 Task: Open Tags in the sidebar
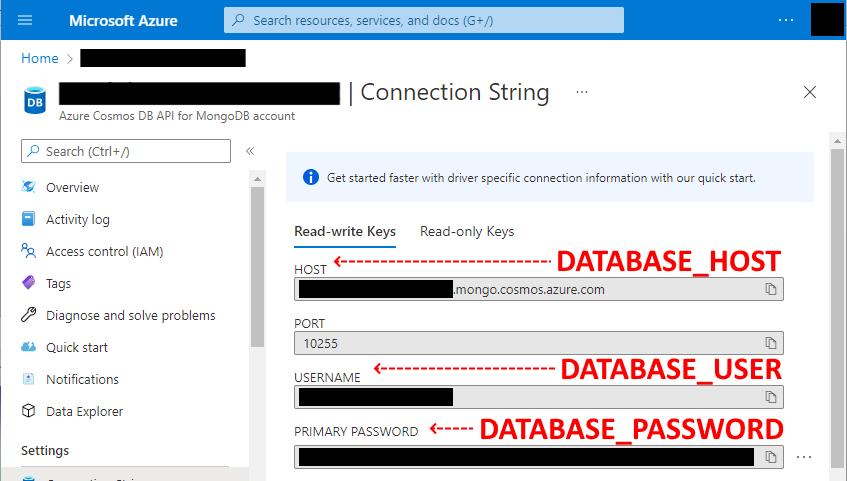pos(58,283)
